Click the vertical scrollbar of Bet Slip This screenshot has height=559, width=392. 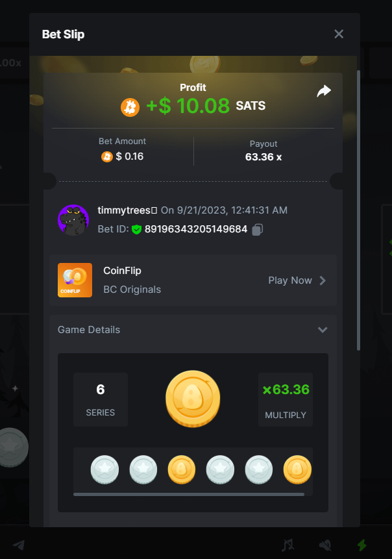point(358,210)
